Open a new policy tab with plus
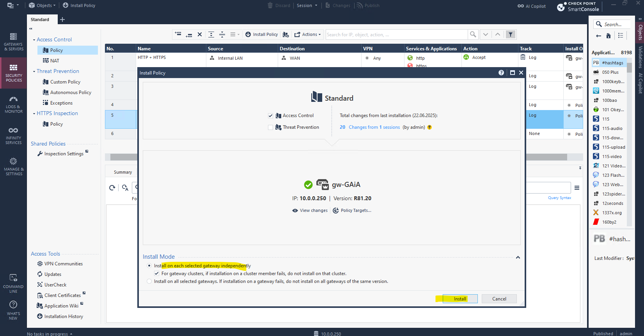This screenshot has height=336, width=644. tap(62, 20)
